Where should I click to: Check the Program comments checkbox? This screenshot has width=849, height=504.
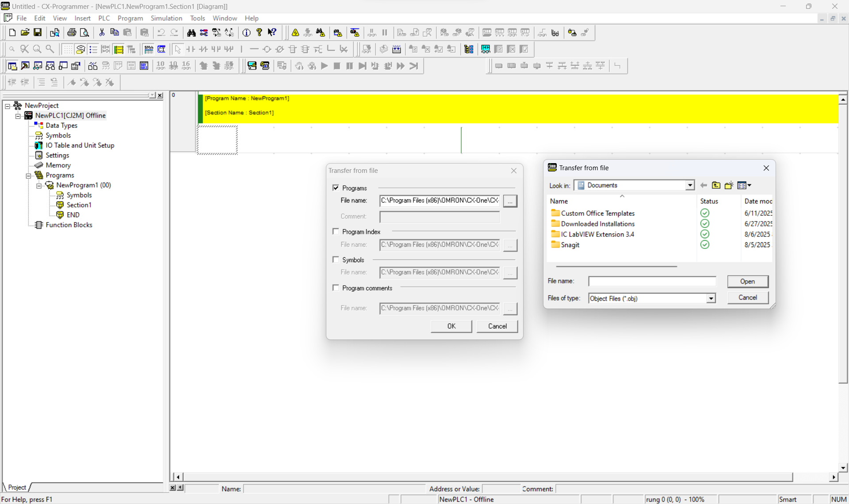tap(336, 288)
